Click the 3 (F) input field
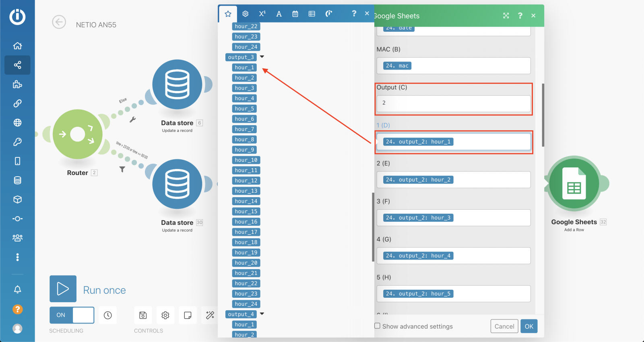644x342 pixels. [454, 218]
